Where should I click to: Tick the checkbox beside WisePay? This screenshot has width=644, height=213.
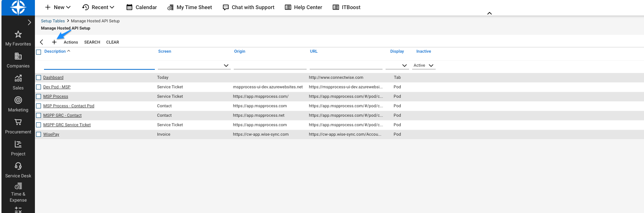coord(38,134)
